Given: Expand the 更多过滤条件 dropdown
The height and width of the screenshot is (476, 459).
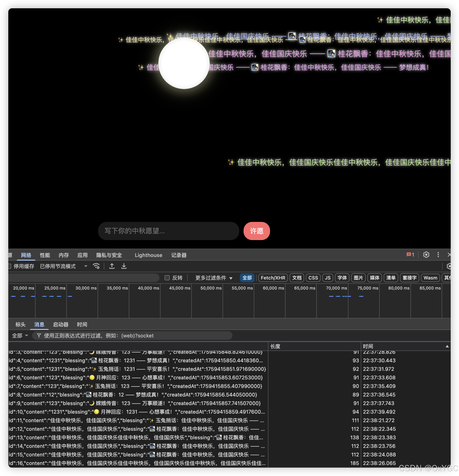Looking at the screenshot, I should pyautogui.click(x=214, y=278).
